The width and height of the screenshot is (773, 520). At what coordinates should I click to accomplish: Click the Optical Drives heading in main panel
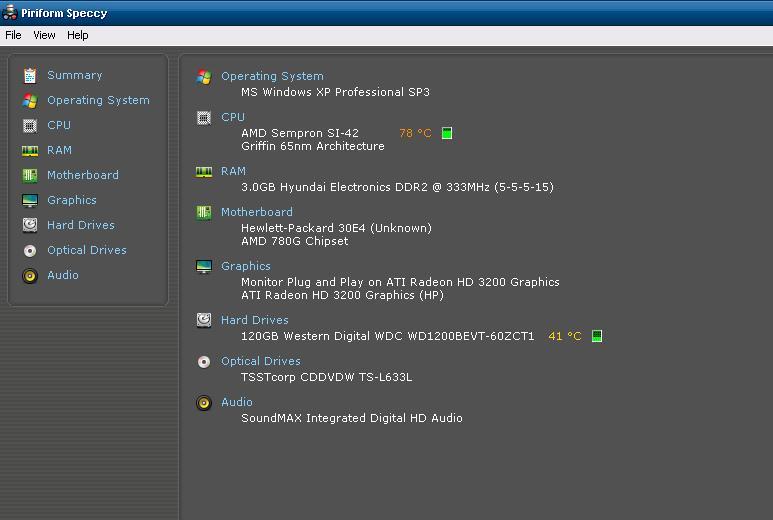[261, 361]
